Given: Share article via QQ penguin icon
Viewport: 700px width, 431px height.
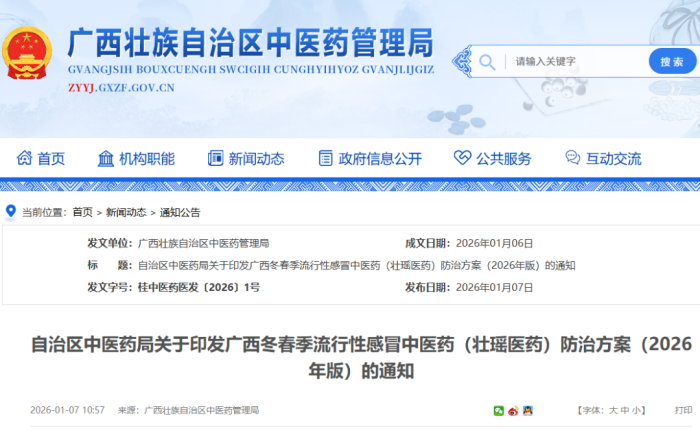Looking at the screenshot, I should (527, 411).
